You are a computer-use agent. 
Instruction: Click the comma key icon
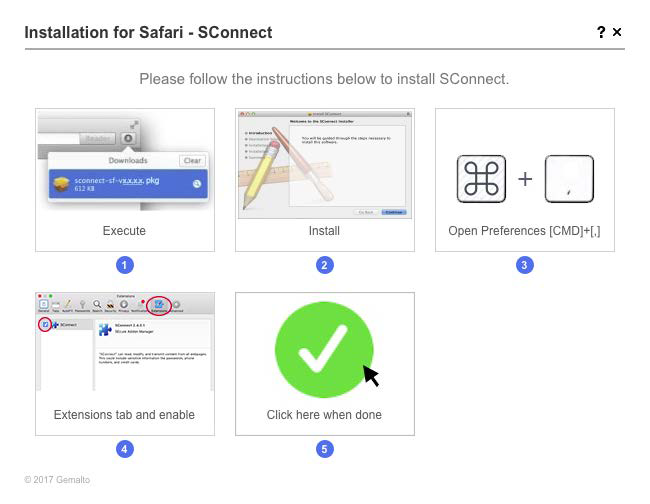(x=569, y=179)
